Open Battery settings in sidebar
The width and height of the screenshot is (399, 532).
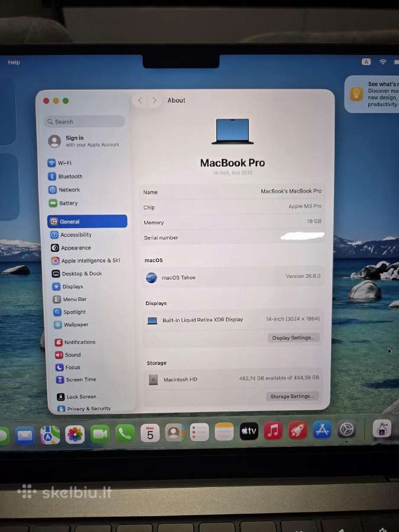(x=63, y=203)
